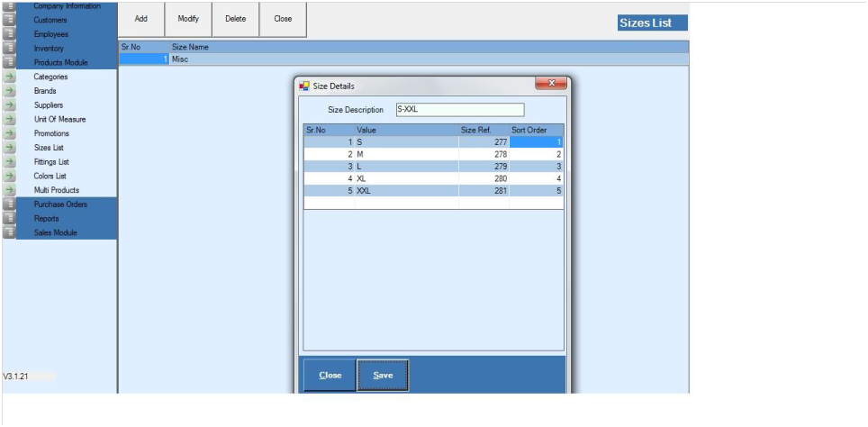Image resolution: width=868 pixels, height=427 pixels.
Task: Click the arrow icon beside Categories
Action: coord(9,77)
